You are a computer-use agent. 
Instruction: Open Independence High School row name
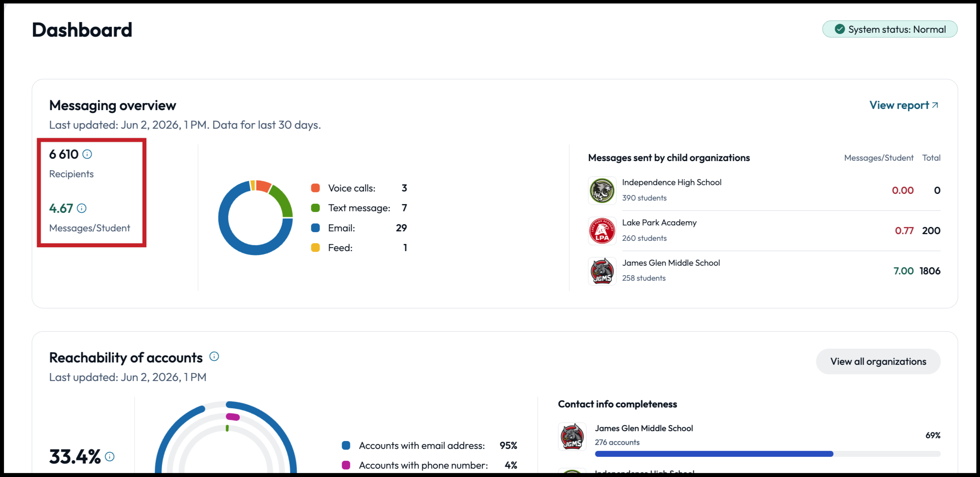672,182
